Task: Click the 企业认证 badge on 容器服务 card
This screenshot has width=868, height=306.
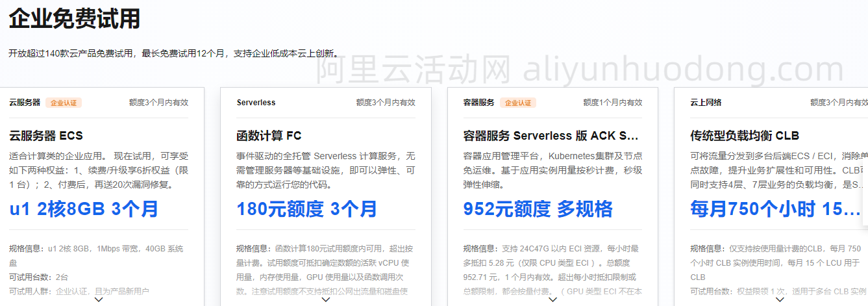Action: coord(518,103)
